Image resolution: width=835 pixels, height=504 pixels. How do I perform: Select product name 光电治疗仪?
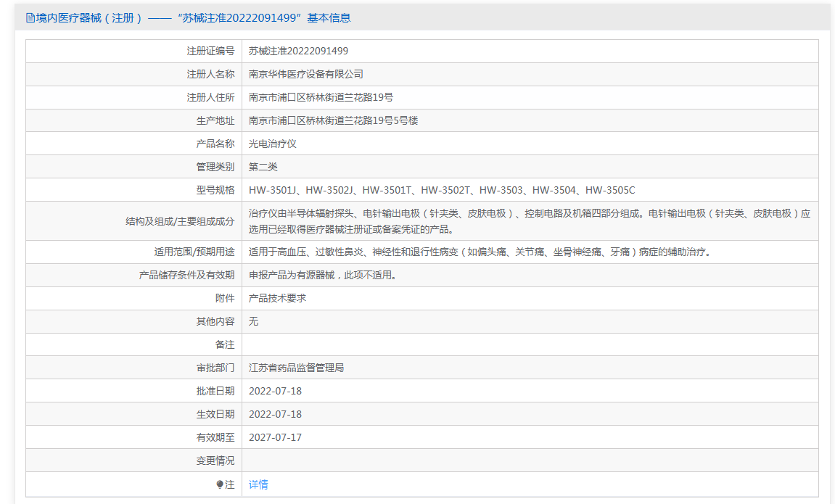[x=273, y=144]
